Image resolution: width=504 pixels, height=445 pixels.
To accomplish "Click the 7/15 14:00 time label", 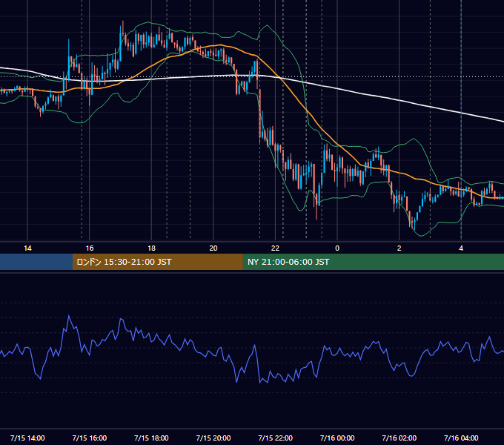I will click(27, 438).
